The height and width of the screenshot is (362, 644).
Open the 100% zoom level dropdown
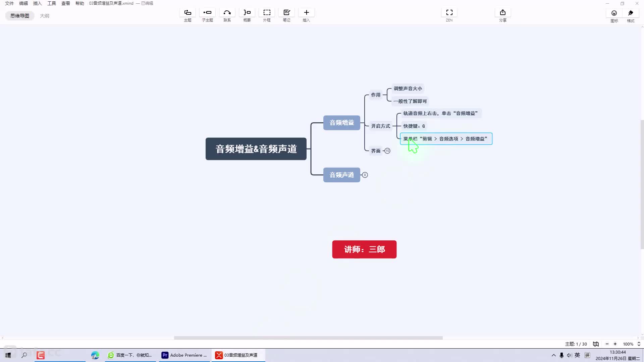point(632,344)
